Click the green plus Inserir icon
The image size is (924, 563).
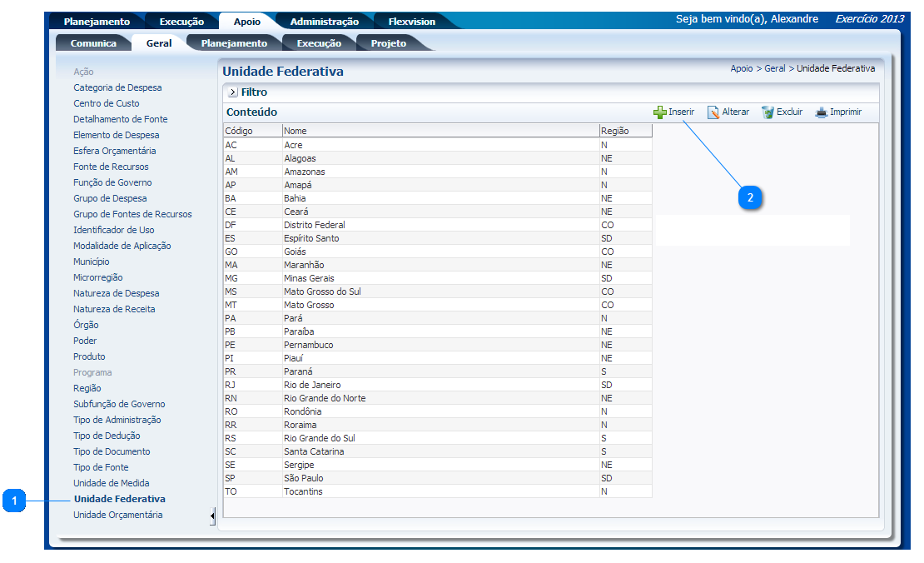660,112
